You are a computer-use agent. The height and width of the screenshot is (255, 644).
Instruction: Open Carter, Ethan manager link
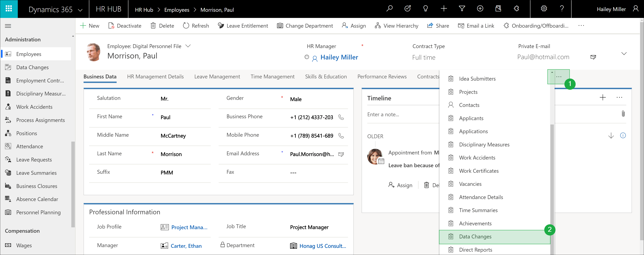[186, 246]
